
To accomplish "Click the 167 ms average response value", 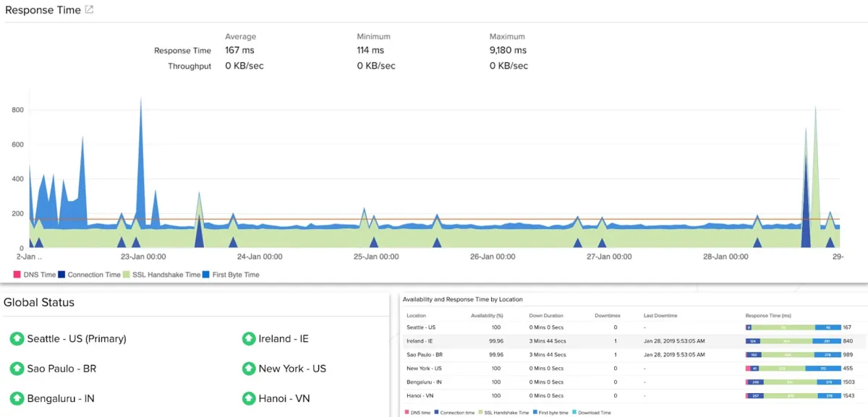I will [239, 51].
